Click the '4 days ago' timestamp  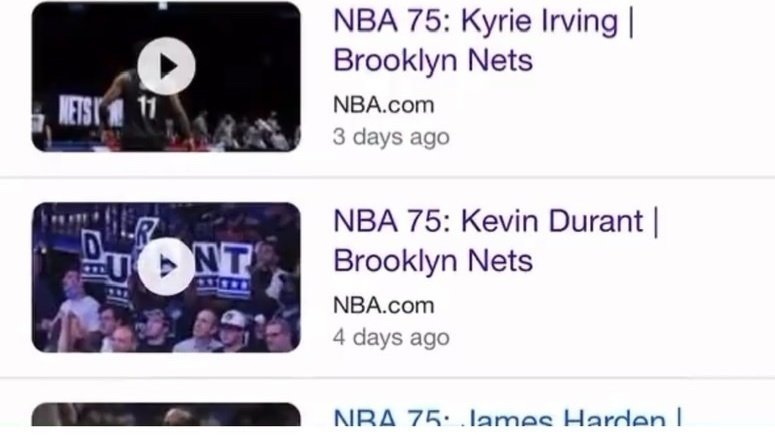tap(391, 338)
